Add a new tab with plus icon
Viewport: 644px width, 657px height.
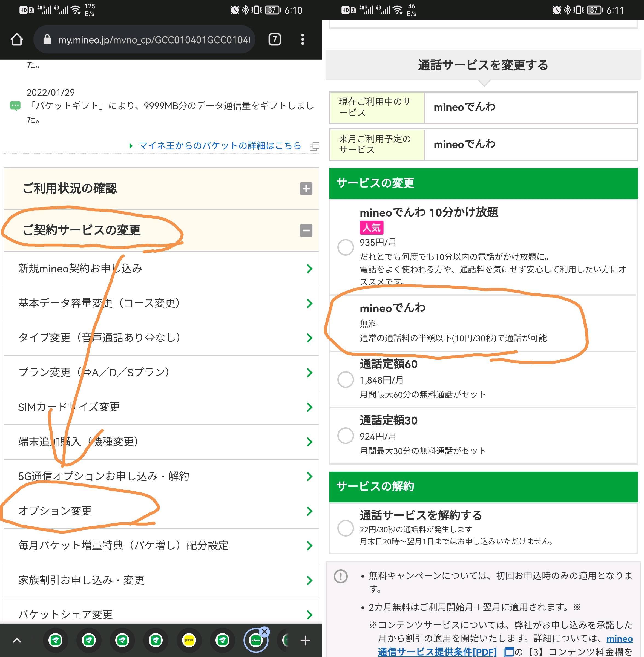click(x=305, y=640)
